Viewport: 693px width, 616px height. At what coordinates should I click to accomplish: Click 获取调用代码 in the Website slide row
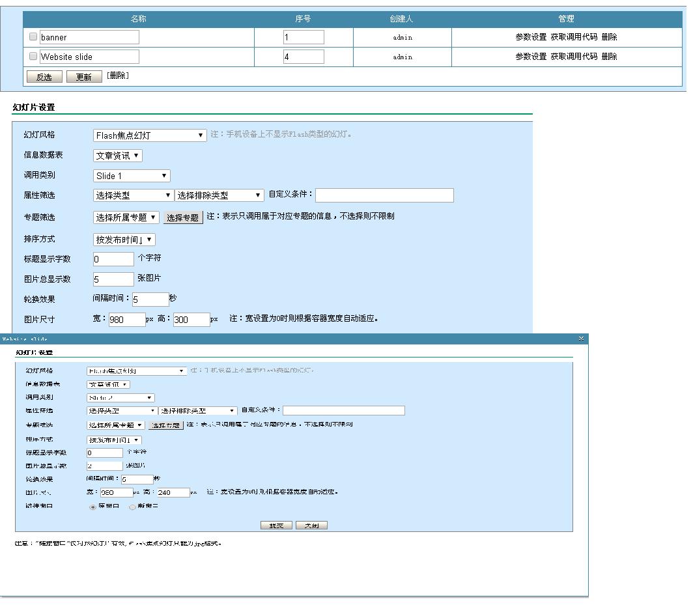[x=574, y=57]
